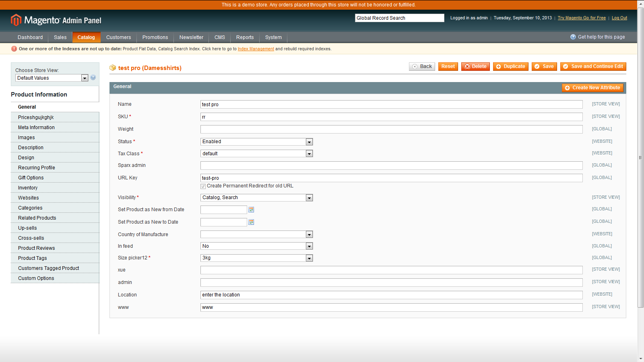Click the Save and Continue Edit button

pos(592,66)
